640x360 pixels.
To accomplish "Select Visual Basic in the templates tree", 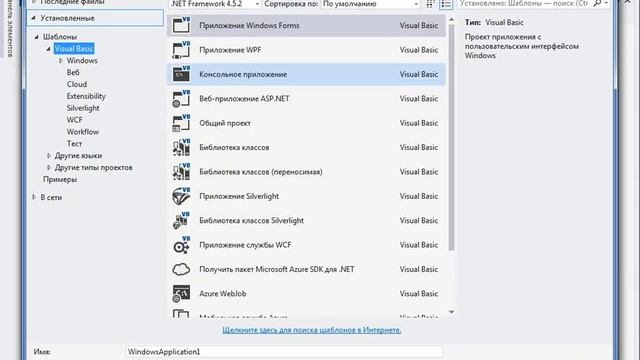I will [x=74, y=49].
